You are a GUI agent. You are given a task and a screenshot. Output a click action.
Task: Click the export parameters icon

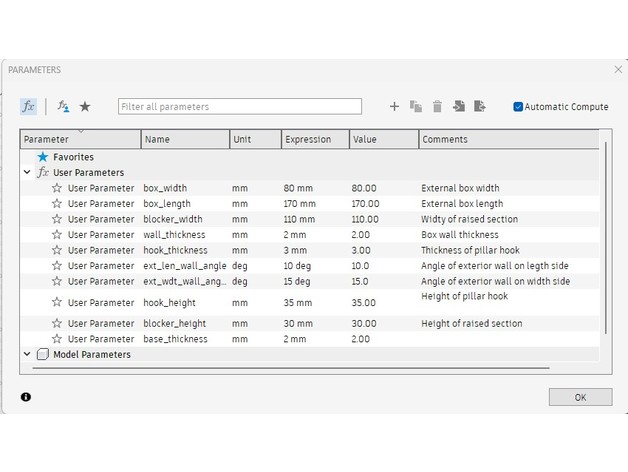[x=480, y=106]
